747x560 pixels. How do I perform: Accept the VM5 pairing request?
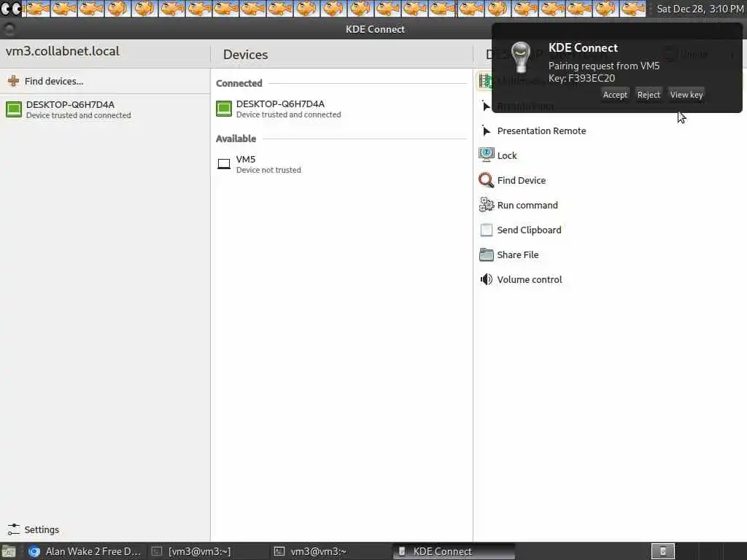pyautogui.click(x=615, y=95)
